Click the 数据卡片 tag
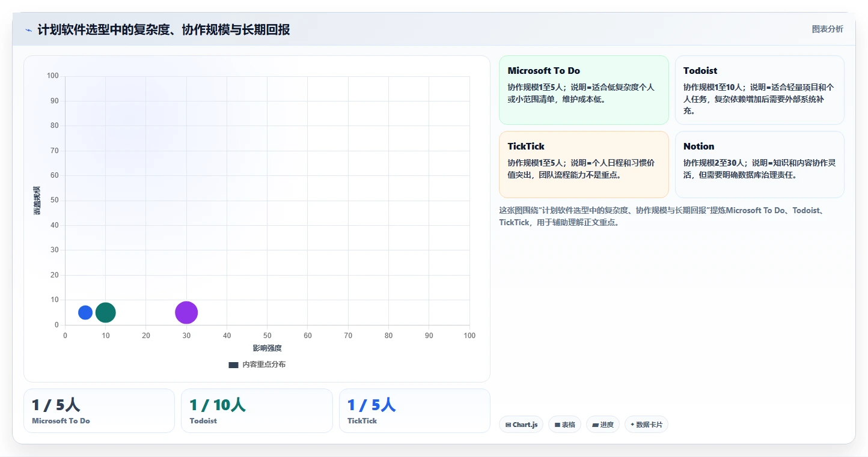This screenshot has width=868, height=457. click(646, 425)
